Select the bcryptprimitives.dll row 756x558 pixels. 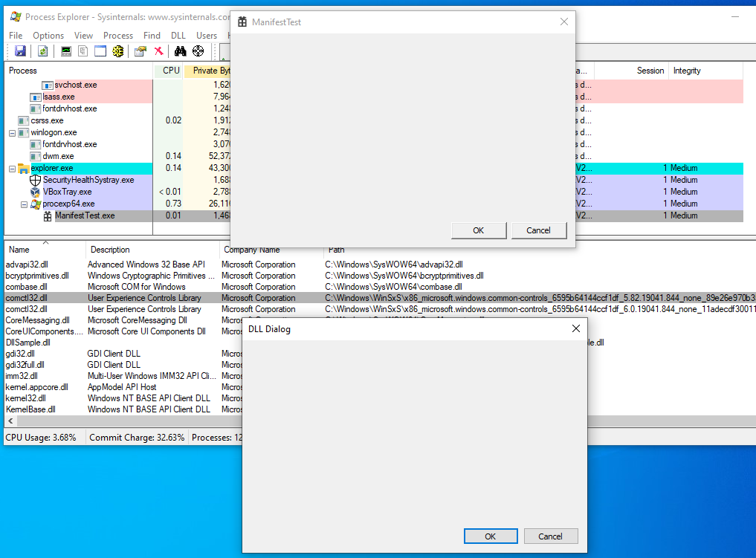381,276
